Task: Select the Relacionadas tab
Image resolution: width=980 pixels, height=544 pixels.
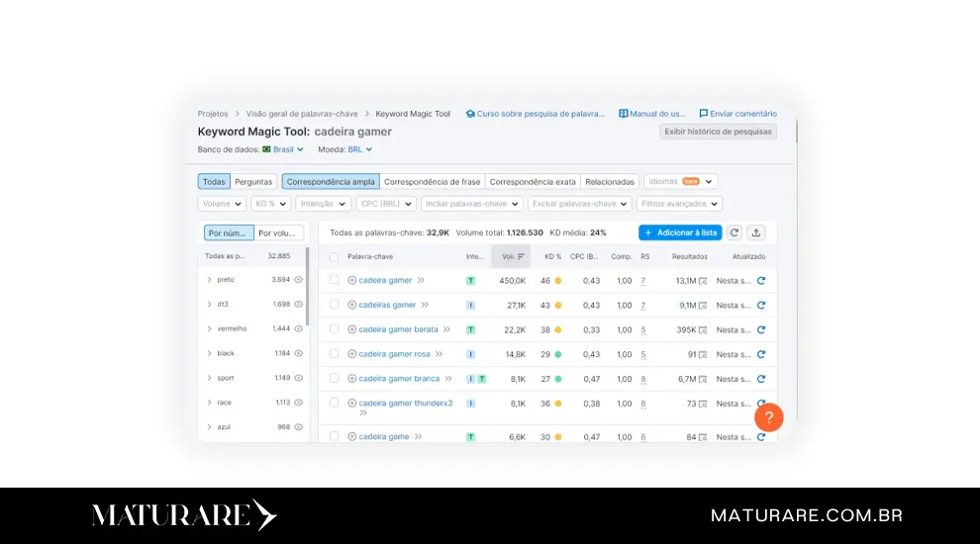Action: pyautogui.click(x=610, y=182)
